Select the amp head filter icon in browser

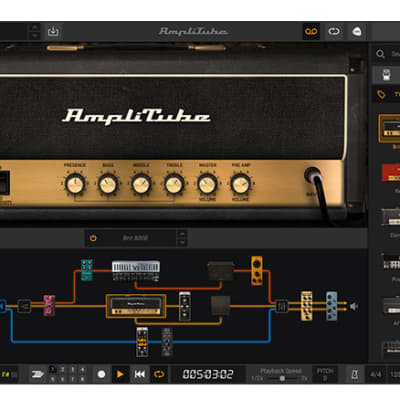[386, 74]
